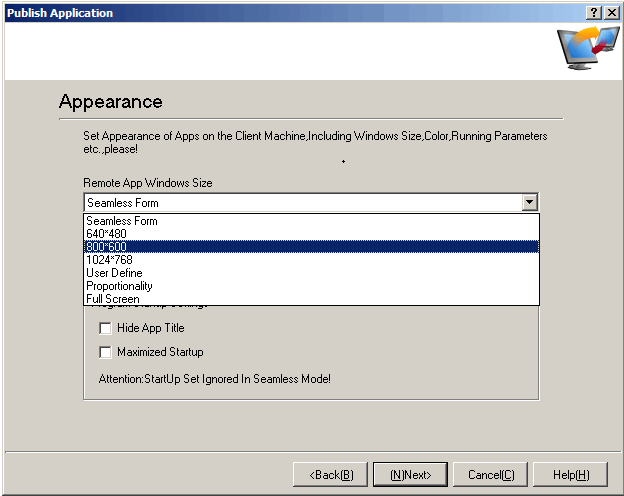Viewport: 624px width, 496px height.
Task: Collapse the window size dropdown arrow
Action: tap(530, 202)
